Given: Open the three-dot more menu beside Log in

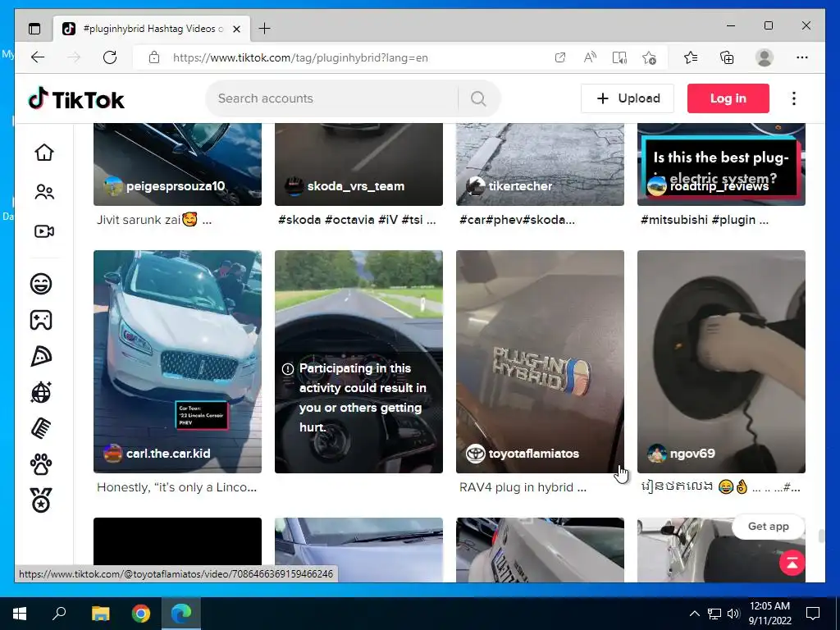Looking at the screenshot, I should (794, 98).
